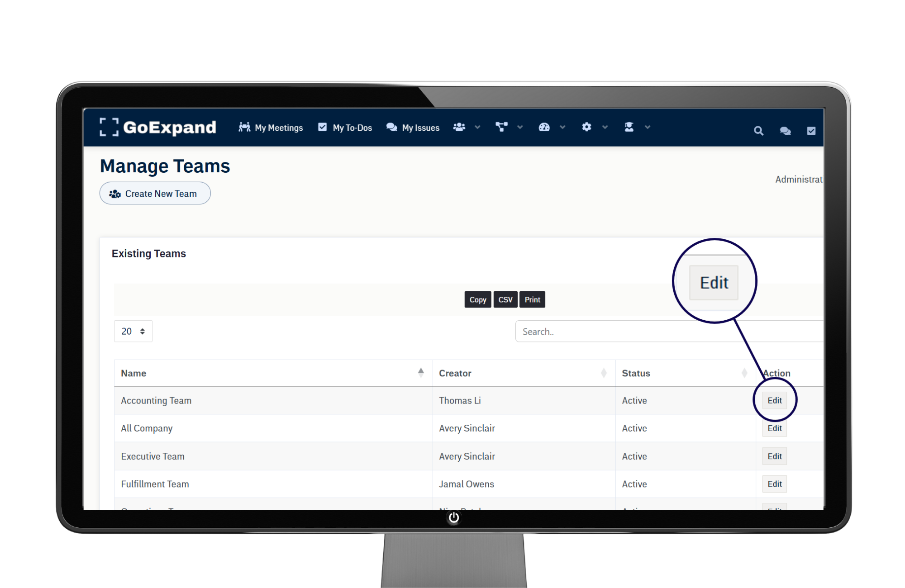Click the search magnifier icon in navbar
905x588 pixels.
tap(758, 131)
